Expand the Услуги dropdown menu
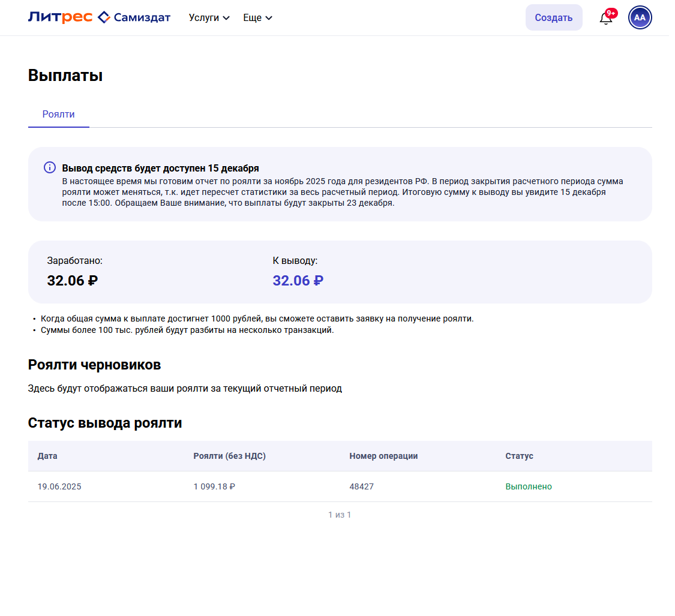This screenshot has width=675, height=616. coord(209,18)
